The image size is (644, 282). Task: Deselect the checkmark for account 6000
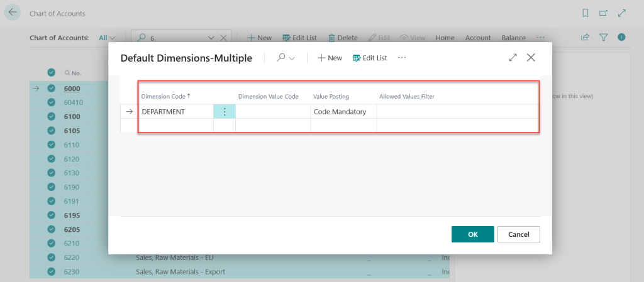[x=51, y=88]
